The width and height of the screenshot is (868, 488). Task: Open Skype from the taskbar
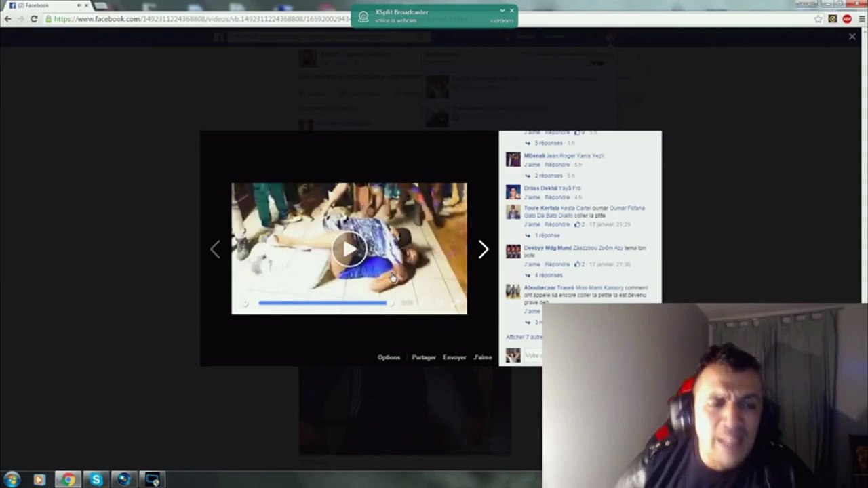[96, 479]
